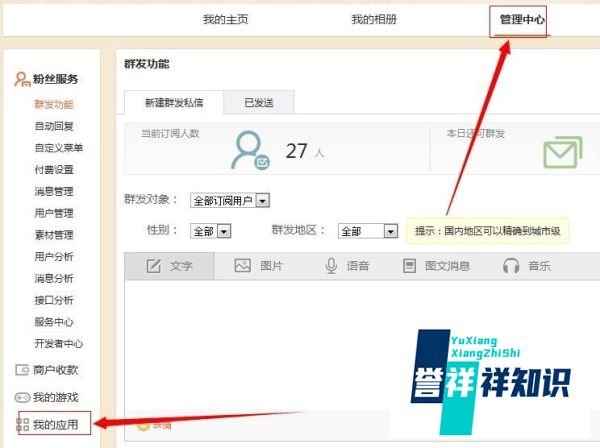Select 语音 message type
Viewport: 600px width, 448px height.
click(x=347, y=266)
